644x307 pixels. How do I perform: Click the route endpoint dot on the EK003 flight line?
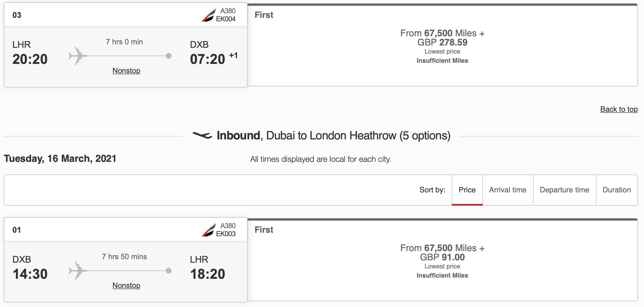168,271
